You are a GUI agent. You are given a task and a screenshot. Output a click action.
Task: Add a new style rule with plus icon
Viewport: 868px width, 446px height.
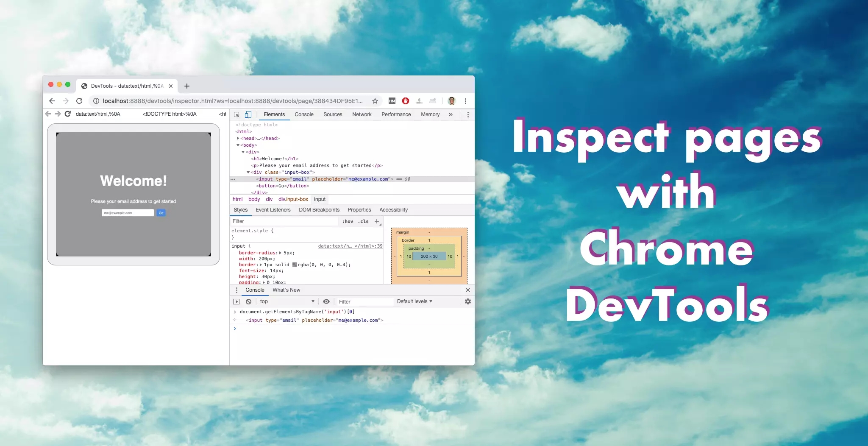(x=377, y=221)
